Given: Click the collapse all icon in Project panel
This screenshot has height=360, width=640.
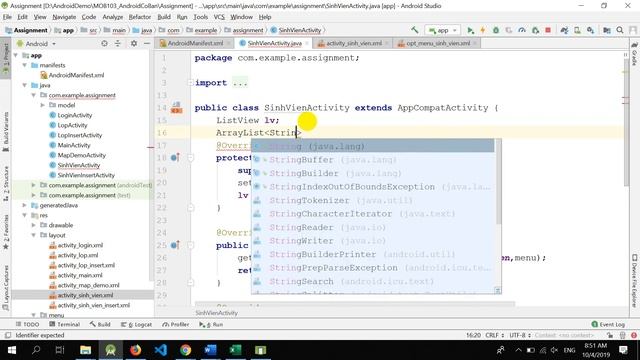Looking at the screenshot, I should [x=118, y=43].
